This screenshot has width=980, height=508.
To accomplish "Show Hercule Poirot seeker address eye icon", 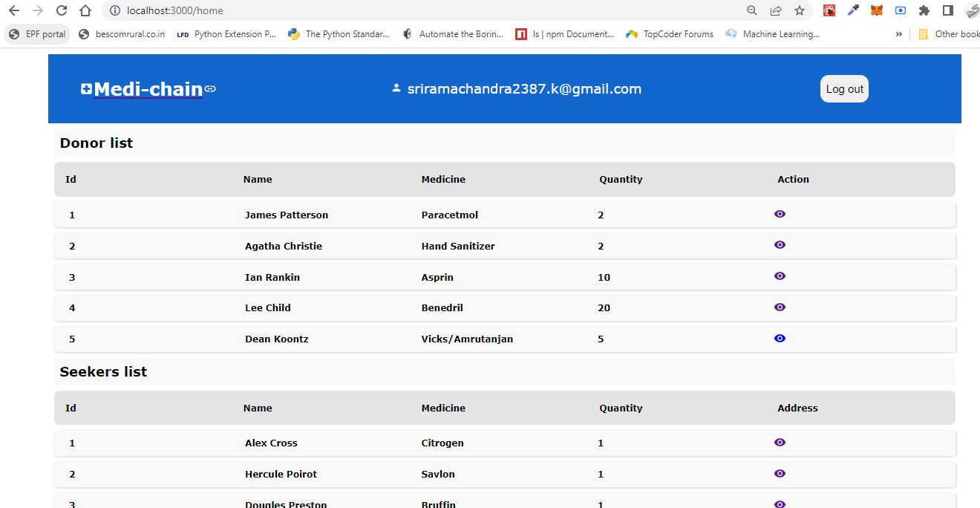I will point(780,474).
